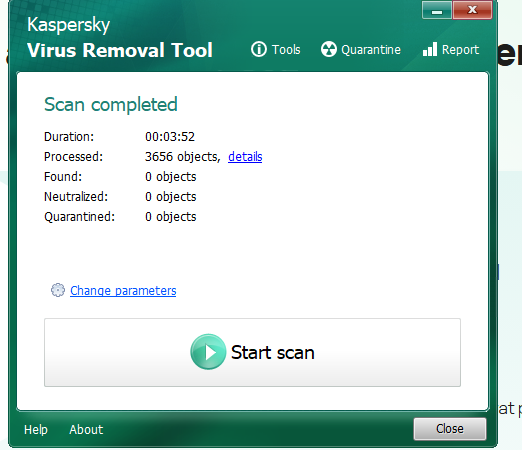Open the Help link
Viewport: 522px width, 450px height.
pos(36,430)
